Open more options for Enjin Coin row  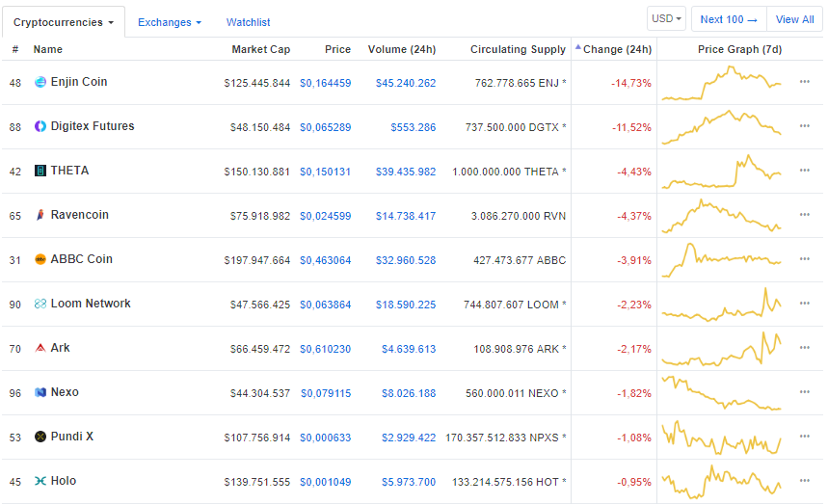(x=804, y=82)
